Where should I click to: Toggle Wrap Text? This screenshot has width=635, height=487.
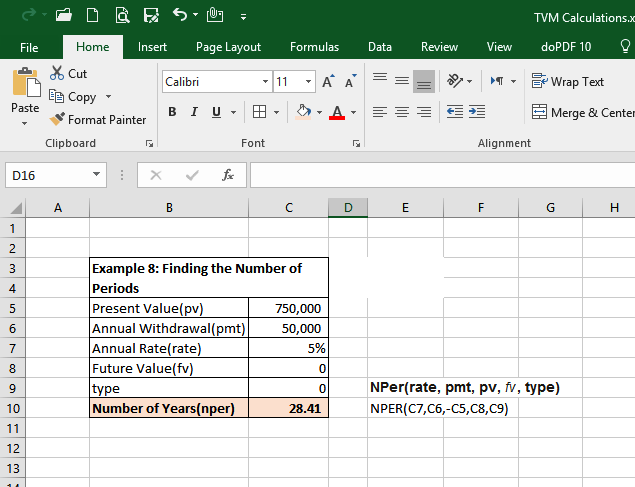coord(568,81)
